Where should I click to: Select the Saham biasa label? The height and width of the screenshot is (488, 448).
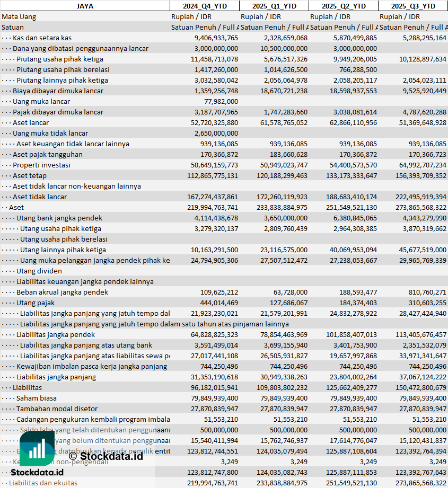point(37,398)
